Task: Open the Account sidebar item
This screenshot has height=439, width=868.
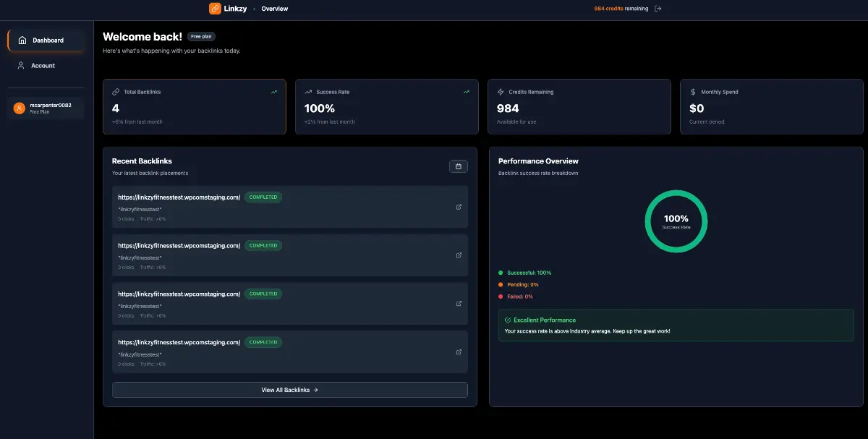Action: click(x=46, y=66)
